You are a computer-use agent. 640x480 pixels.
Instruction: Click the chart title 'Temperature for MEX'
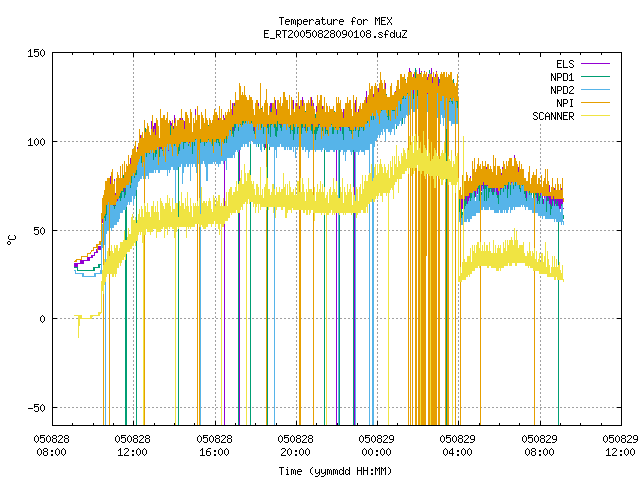[335, 21]
